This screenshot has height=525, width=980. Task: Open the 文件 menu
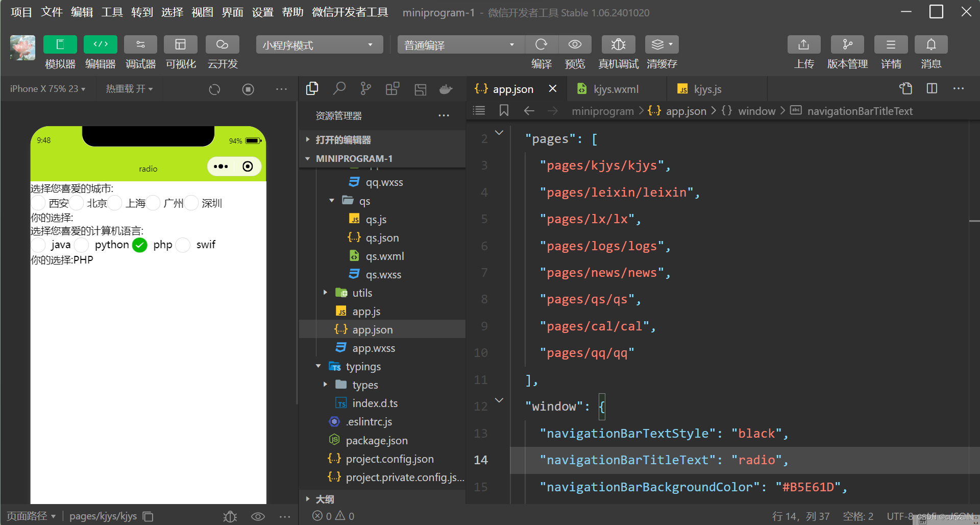coord(52,12)
